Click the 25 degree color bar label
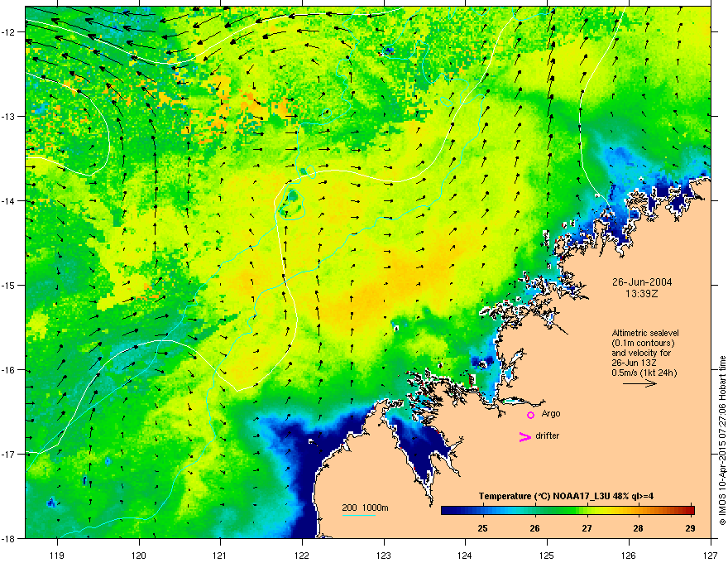 (483, 528)
